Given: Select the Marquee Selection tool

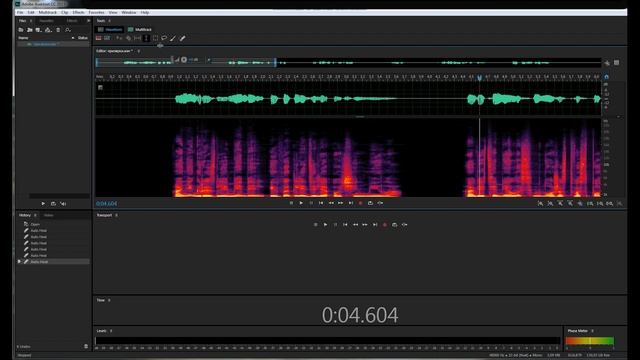Looking at the screenshot, I should [156, 38].
